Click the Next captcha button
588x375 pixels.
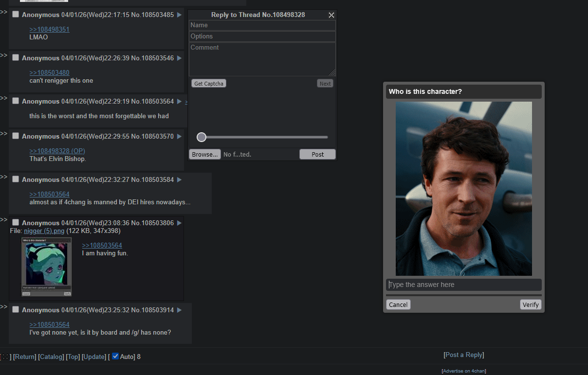click(x=325, y=84)
